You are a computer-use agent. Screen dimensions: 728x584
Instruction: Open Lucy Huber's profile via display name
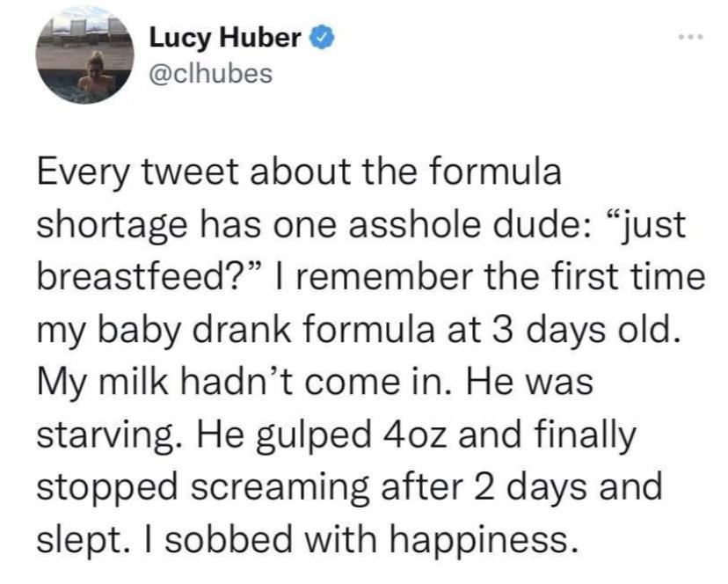[224, 38]
